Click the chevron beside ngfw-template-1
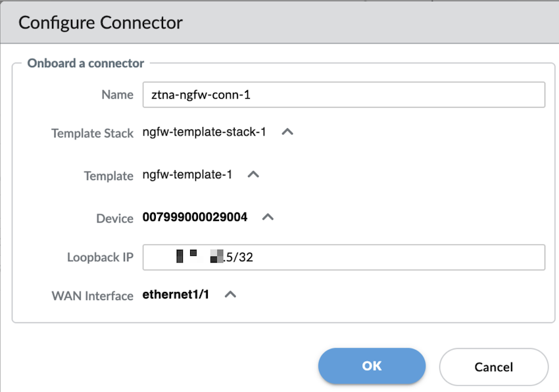559x392 pixels. click(253, 175)
